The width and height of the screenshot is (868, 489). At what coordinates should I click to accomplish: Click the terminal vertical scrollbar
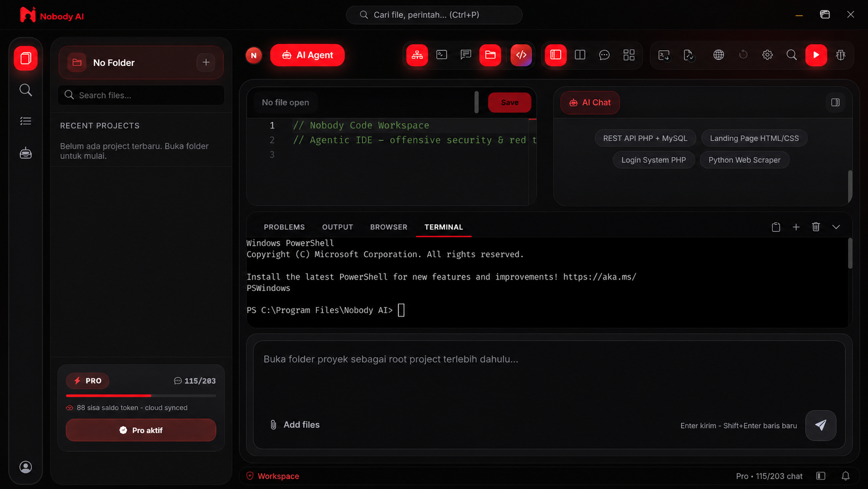coord(850,254)
